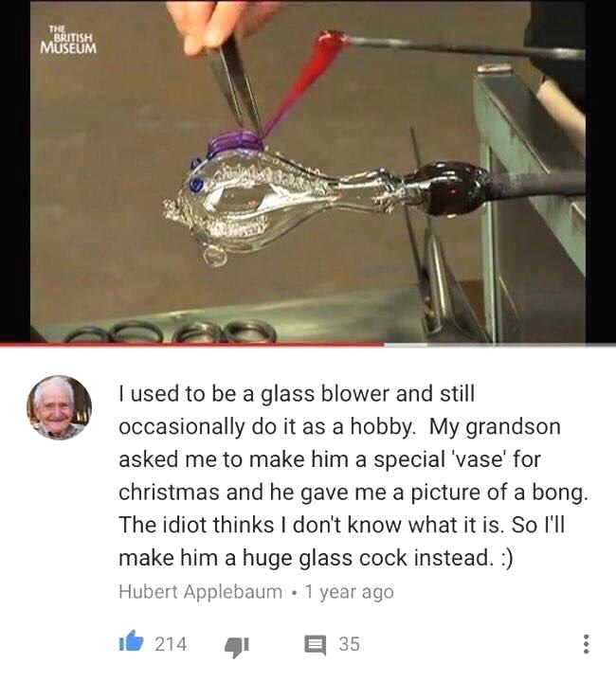616x682 pixels.
Task: Click the unplayed grey portion of progress bar
Action: point(499,345)
